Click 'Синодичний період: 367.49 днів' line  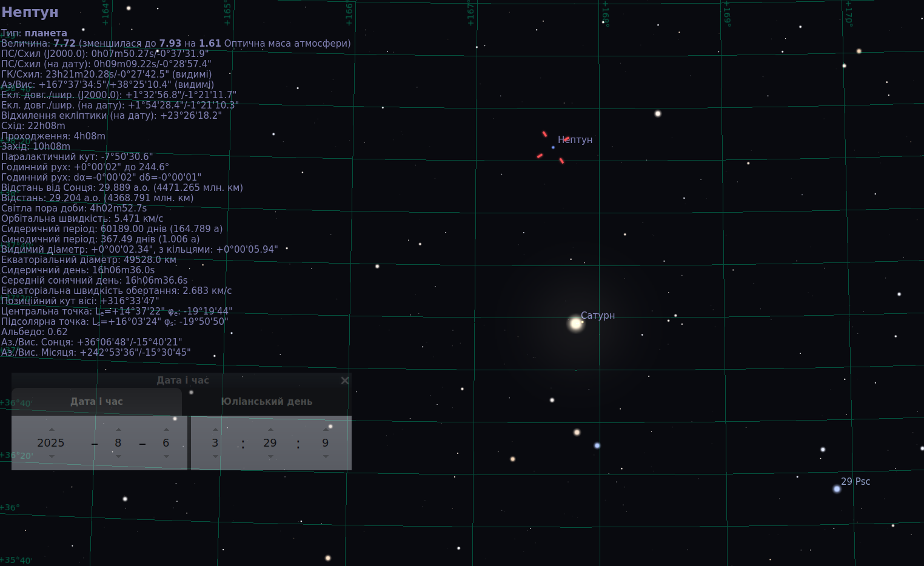click(101, 239)
